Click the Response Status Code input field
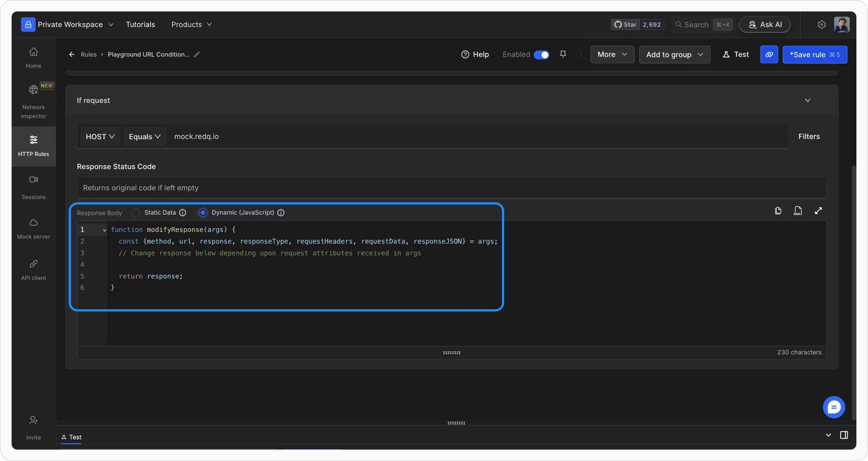Viewport: 868px width, 461px height. [x=451, y=188]
